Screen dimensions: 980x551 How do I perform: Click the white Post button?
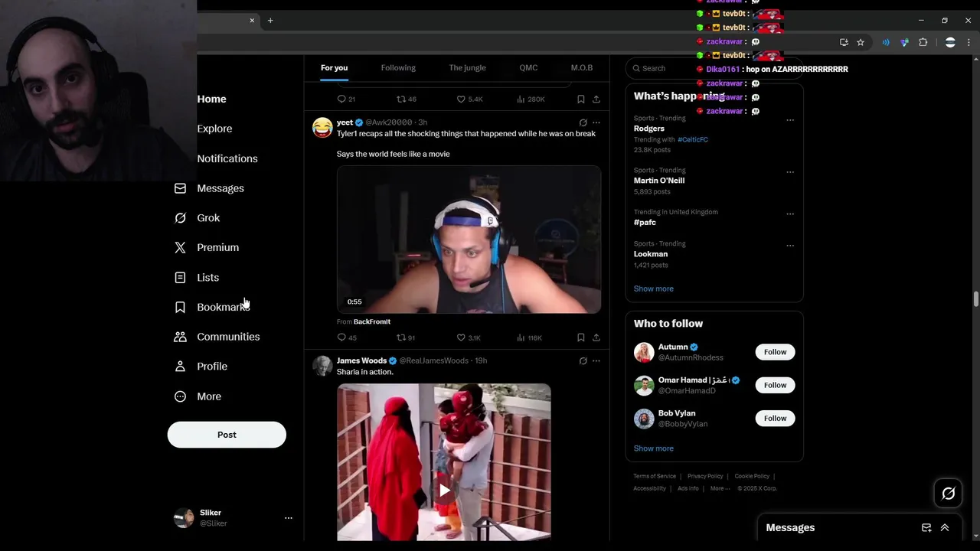pyautogui.click(x=227, y=435)
